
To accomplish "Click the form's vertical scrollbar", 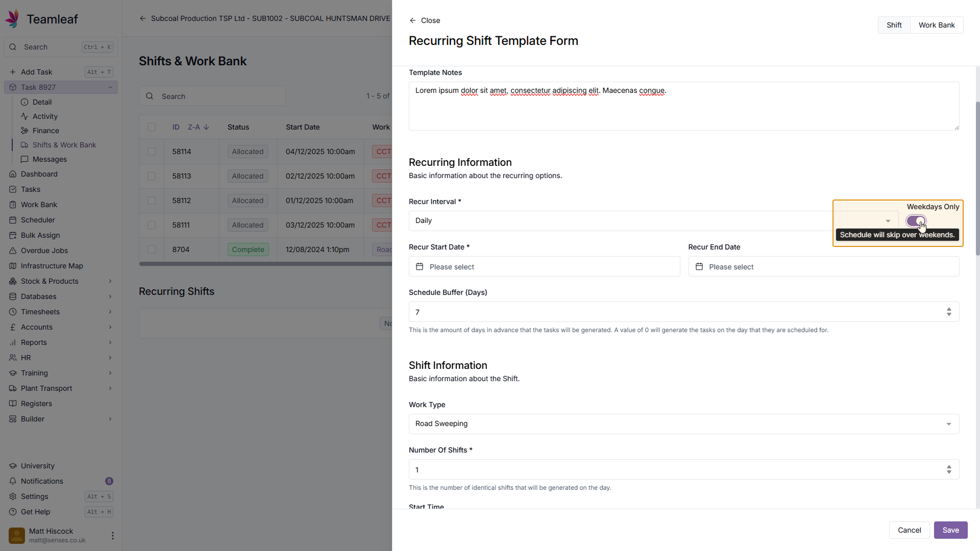I will pos(977,179).
